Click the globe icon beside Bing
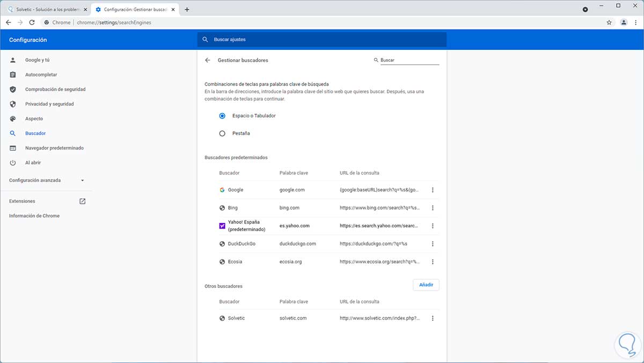This screenshot has width=644, height=363. (x=222, y=208)
